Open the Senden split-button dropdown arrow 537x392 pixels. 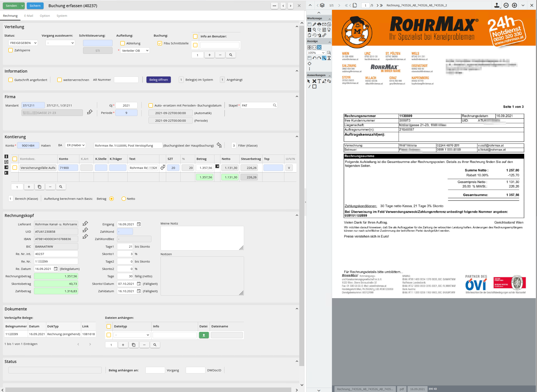tap(22, 6)
